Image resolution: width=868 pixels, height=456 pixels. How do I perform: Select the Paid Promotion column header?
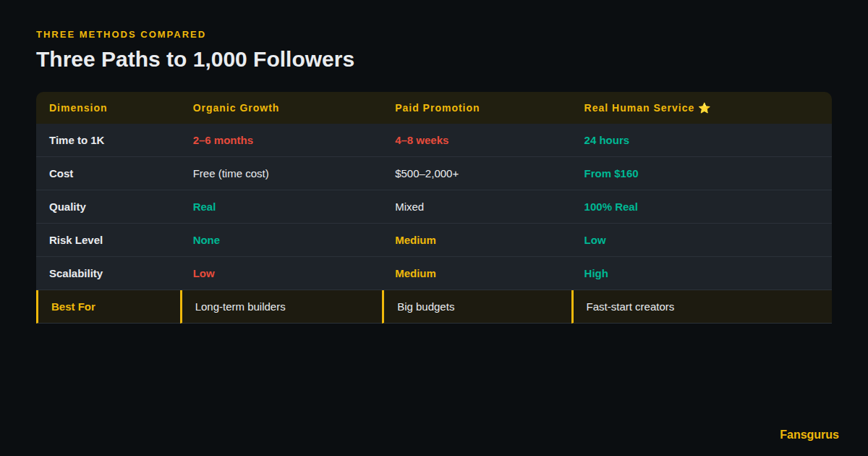437,108
